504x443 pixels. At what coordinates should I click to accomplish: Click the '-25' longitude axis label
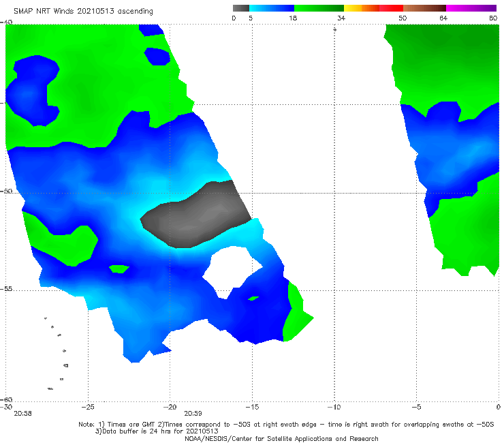88,407
